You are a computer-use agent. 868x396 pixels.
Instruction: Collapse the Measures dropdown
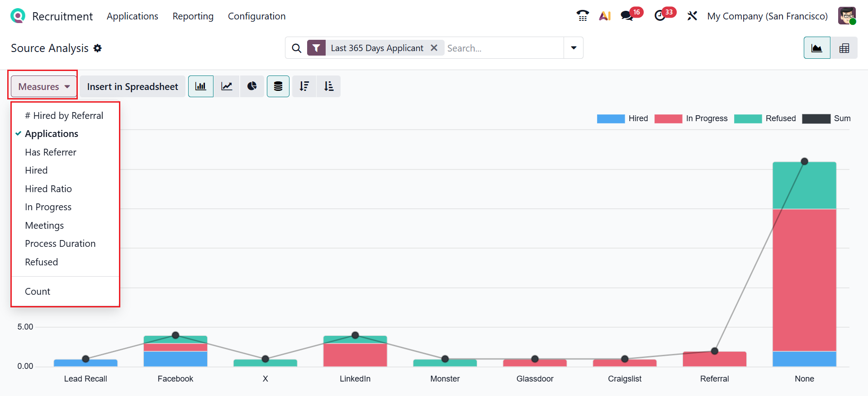pyautogui.click(x=44, y=86)
